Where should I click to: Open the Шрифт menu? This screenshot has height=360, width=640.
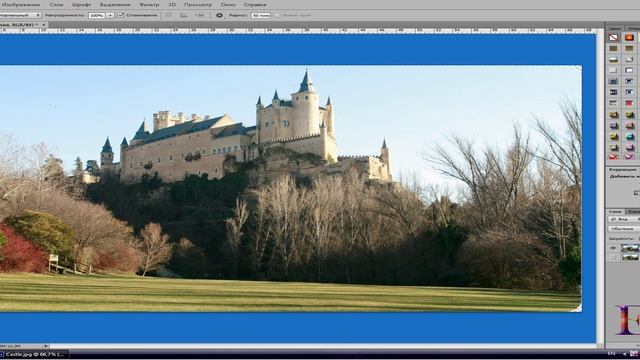point(82,4)
